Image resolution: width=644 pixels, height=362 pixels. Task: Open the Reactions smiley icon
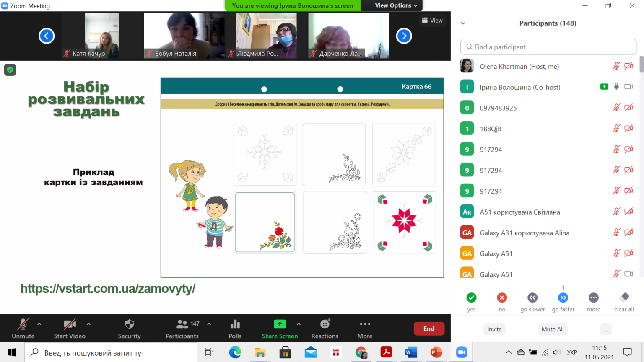point(325,324)
